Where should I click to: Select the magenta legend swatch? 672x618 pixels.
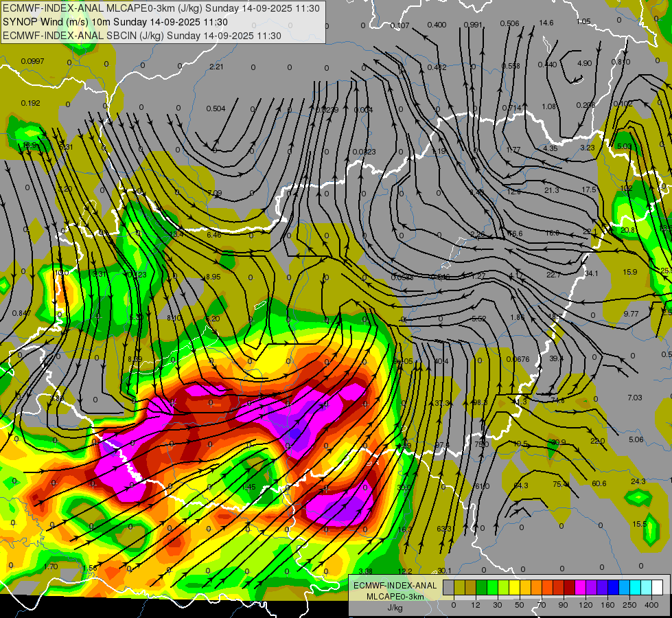click(580, 587)
